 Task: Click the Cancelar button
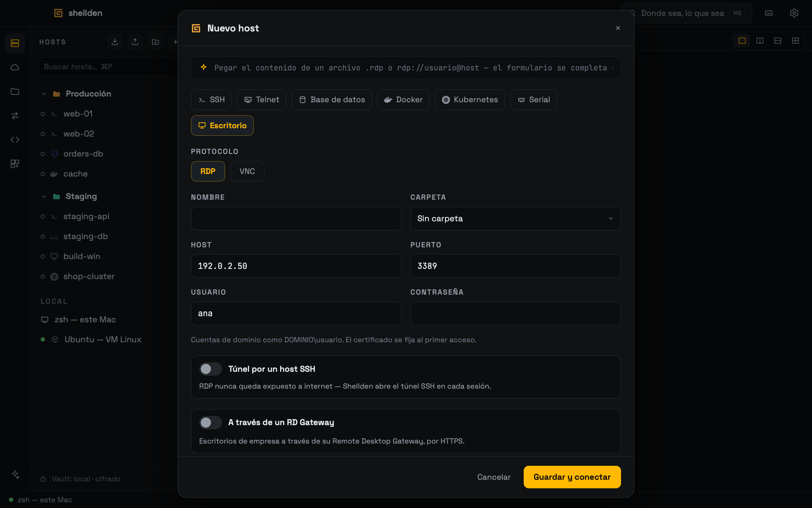pos(494,477)
